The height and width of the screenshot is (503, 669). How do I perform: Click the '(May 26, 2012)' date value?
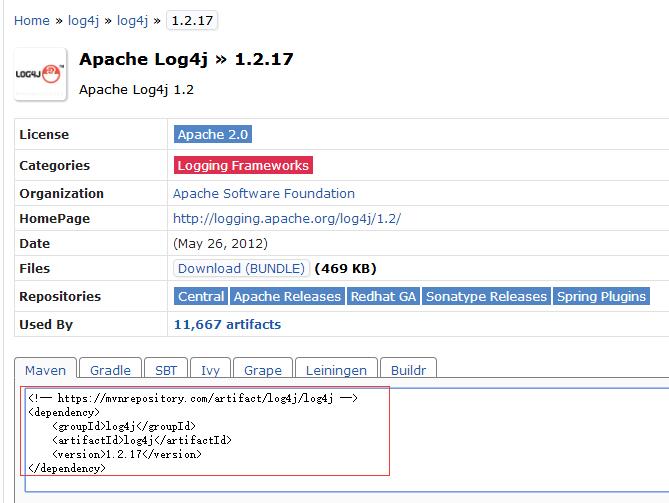click(220, 244)
